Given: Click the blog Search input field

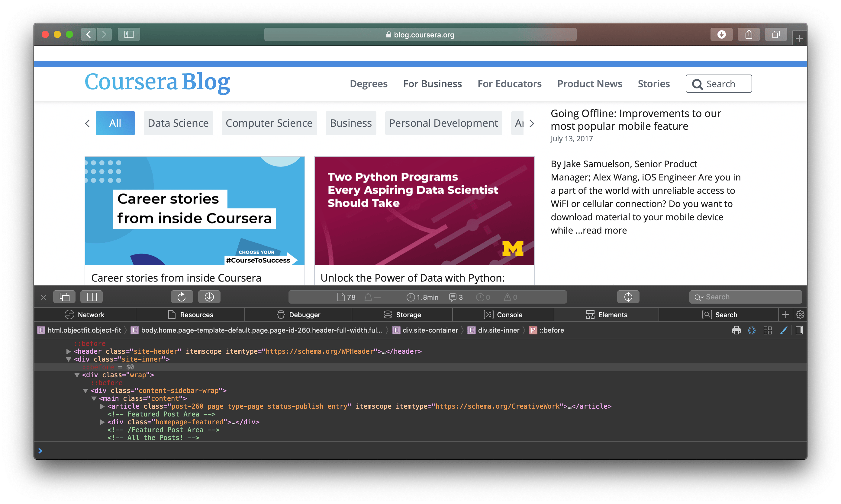Looking at the screenshot, I should click(x=719, y=84).
